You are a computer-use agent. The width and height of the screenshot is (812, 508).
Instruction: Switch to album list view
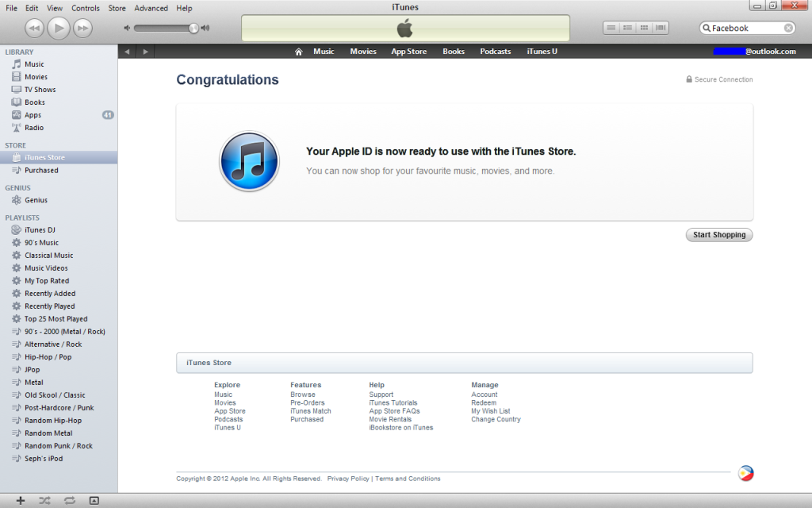click(628, 28)
